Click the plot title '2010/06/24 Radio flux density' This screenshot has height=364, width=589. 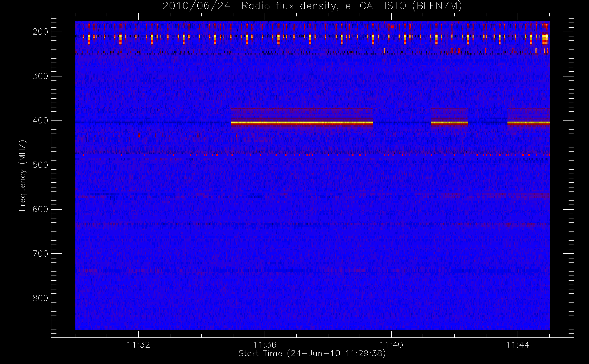point(249,6)
